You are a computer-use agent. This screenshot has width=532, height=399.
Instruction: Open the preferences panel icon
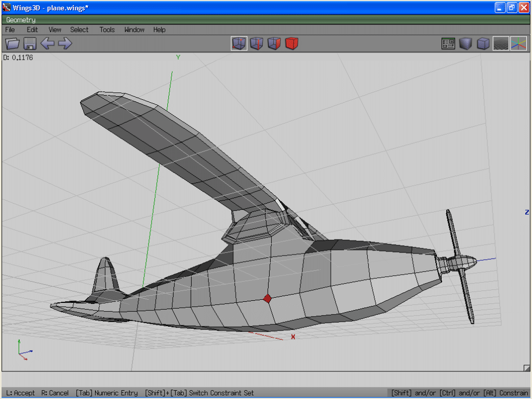tap(448, 44)
